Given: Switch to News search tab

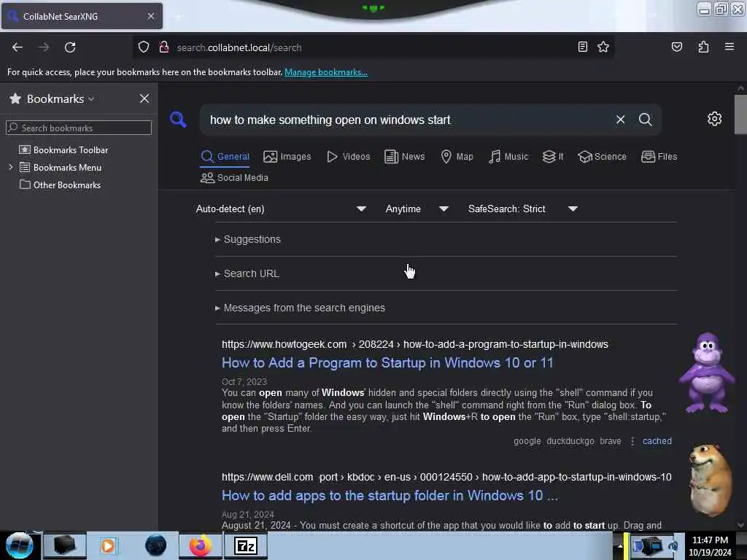Looking at the screenshot, I should [x=404, y=157].
